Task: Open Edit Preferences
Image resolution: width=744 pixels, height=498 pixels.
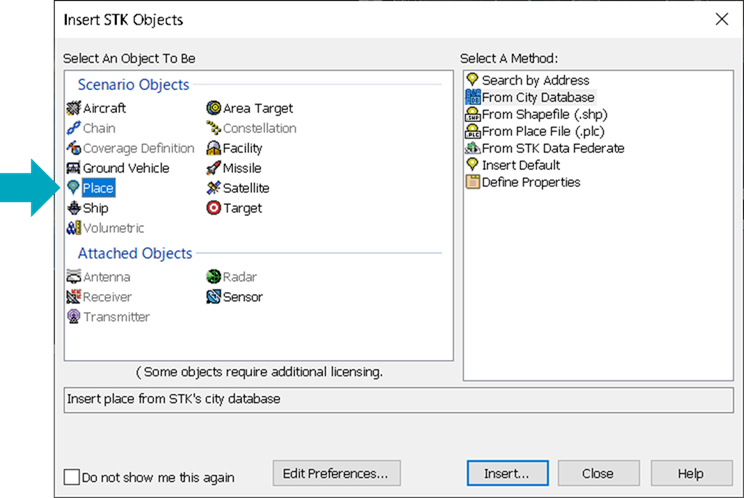Action: 336,473
